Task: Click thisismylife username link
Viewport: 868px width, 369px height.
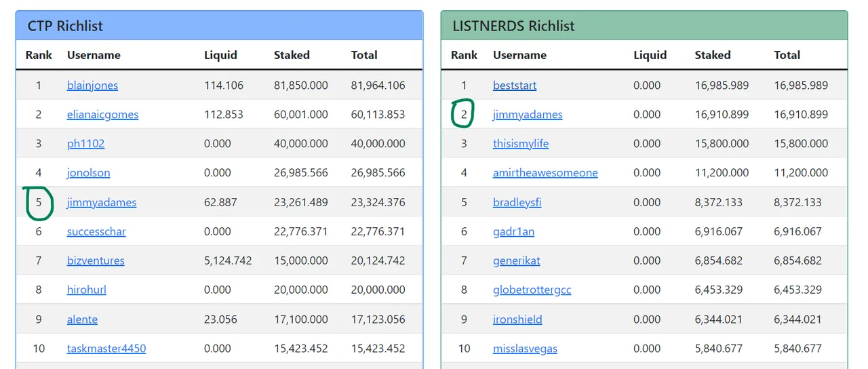Action: [521, 144]
